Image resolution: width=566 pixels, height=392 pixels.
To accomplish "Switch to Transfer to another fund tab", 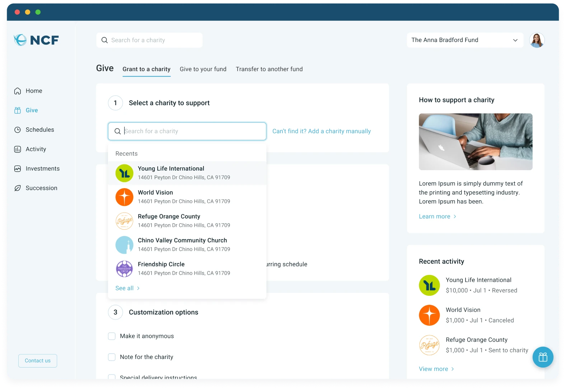I will (269, 69).
